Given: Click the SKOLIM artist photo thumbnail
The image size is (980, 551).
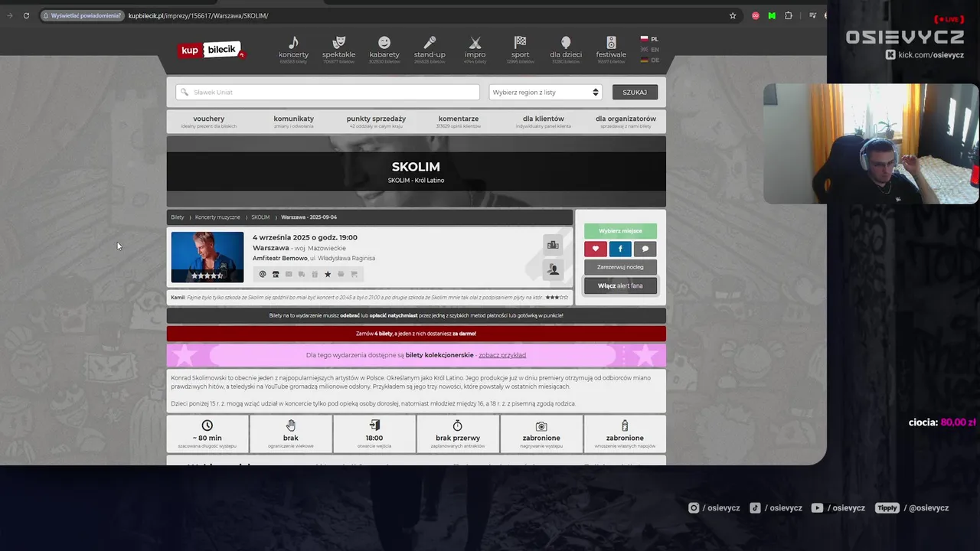Looking at the screenshot, I should pyautogui.click(x=207, y=257).
